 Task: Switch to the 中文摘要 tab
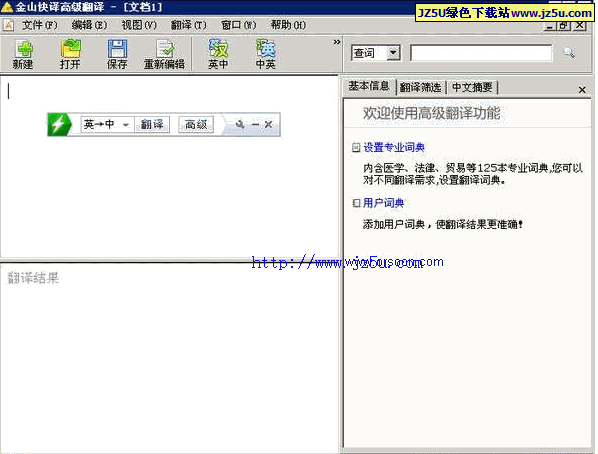pyautogui.click(x=472, y=87)
